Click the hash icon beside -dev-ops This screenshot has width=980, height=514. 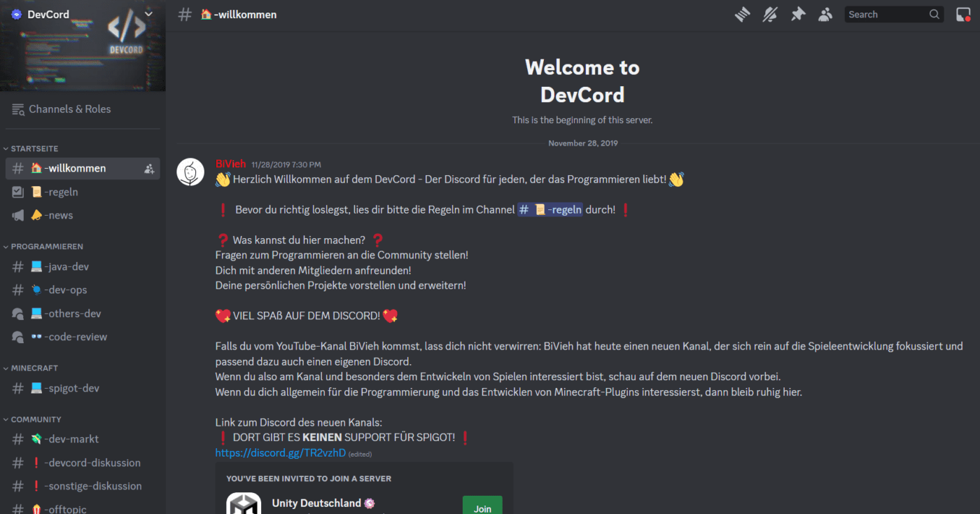[18, 290]
